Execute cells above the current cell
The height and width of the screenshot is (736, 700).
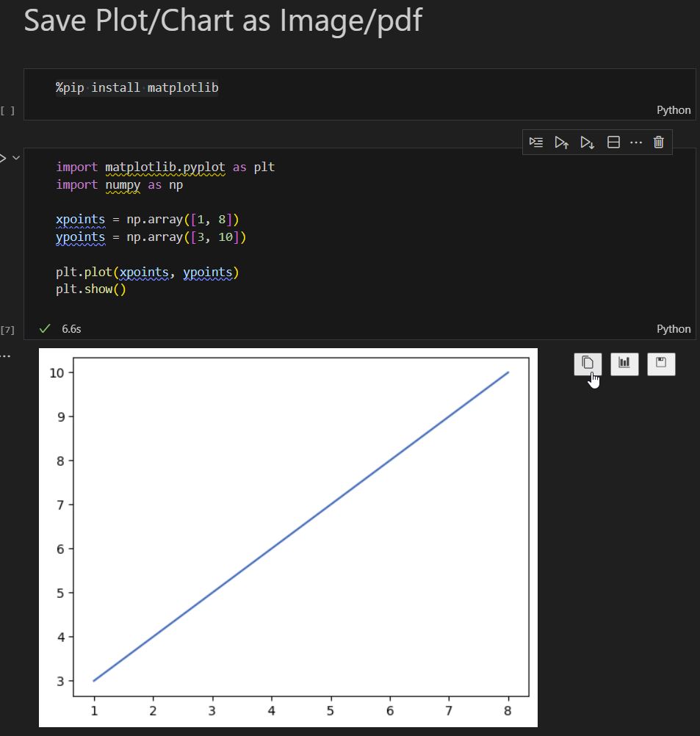561,142
